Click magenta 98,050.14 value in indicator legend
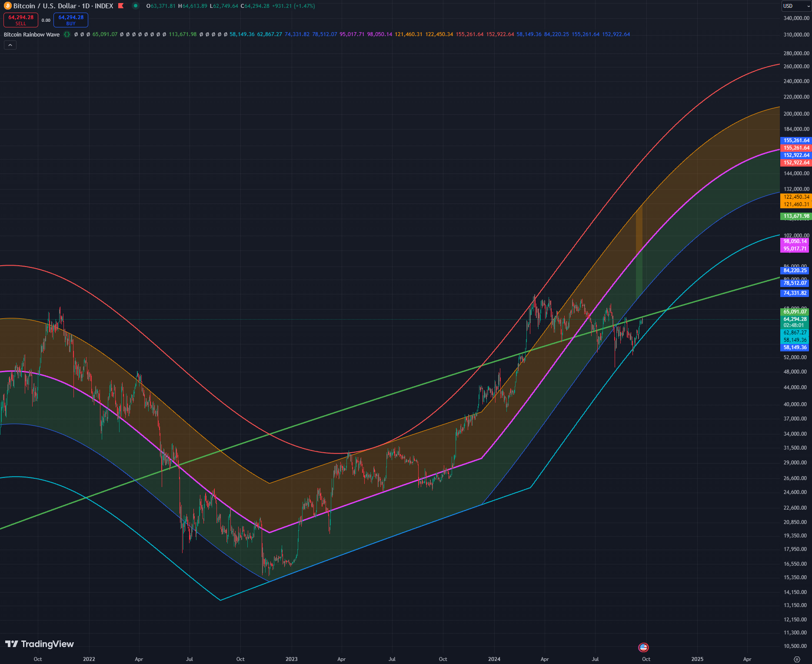The width and height of the screenshot is (812, 664). [x=379, y=34]
